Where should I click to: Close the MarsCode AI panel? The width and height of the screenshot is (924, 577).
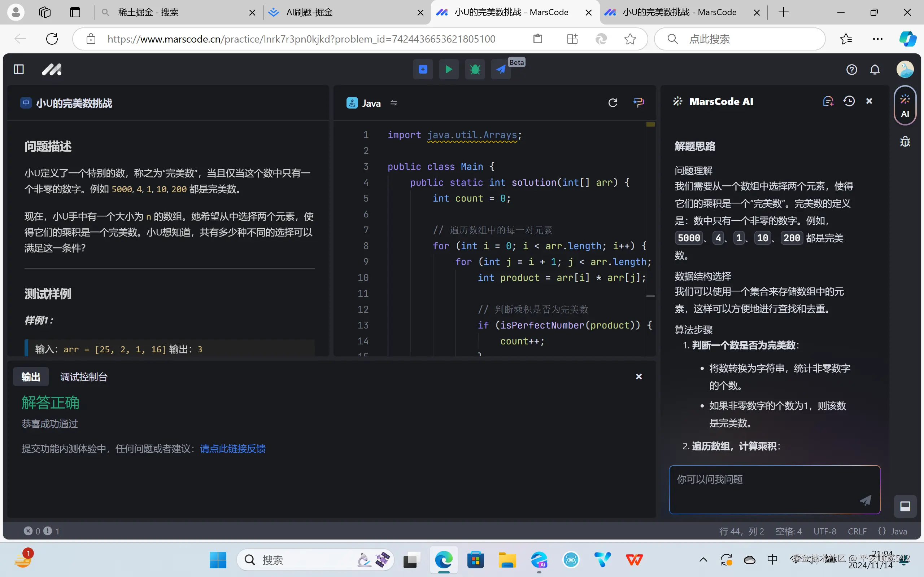869,101
